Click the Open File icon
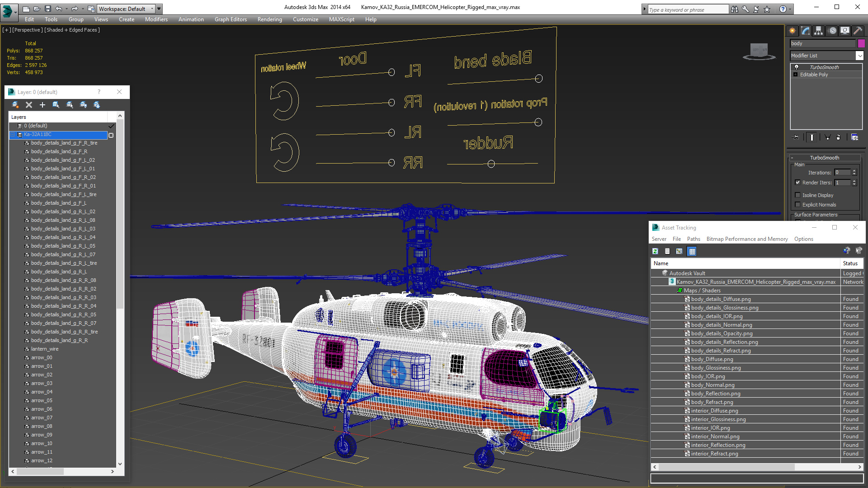Viewport: 868px width, 488px height. (37, 9)
